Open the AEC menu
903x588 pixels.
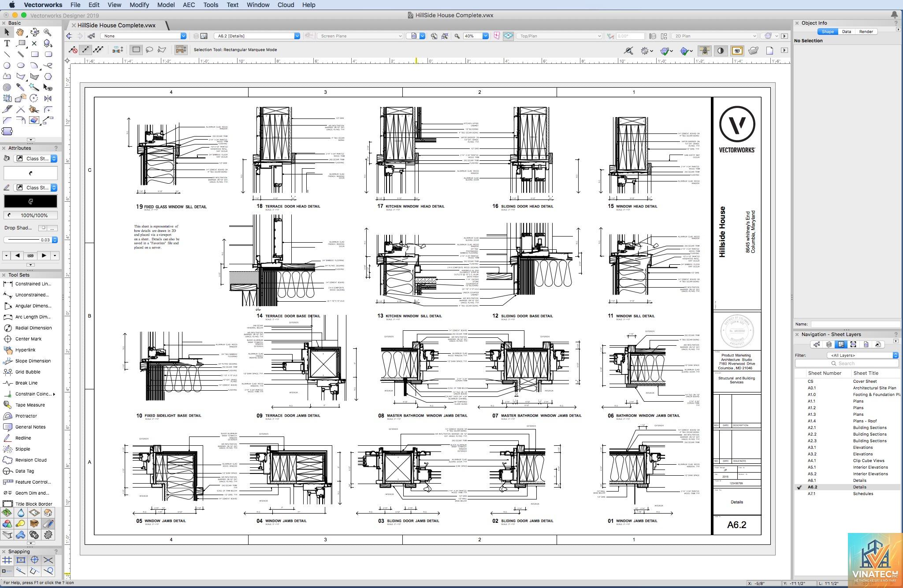coord(189,5)
